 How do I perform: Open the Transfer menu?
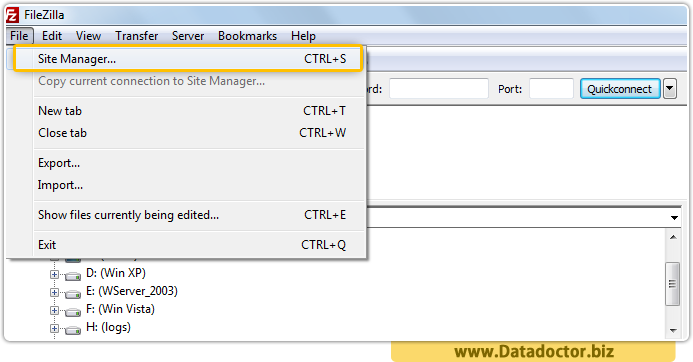137,36
